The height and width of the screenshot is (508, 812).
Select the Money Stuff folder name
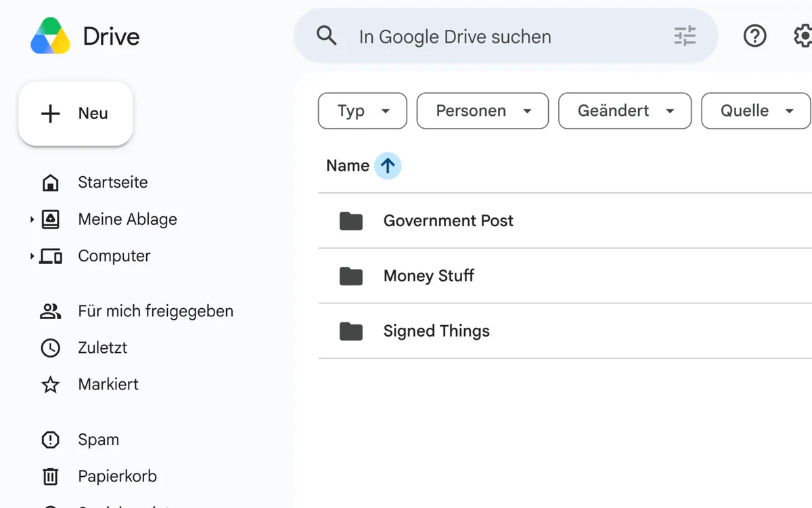click(429, 276)
